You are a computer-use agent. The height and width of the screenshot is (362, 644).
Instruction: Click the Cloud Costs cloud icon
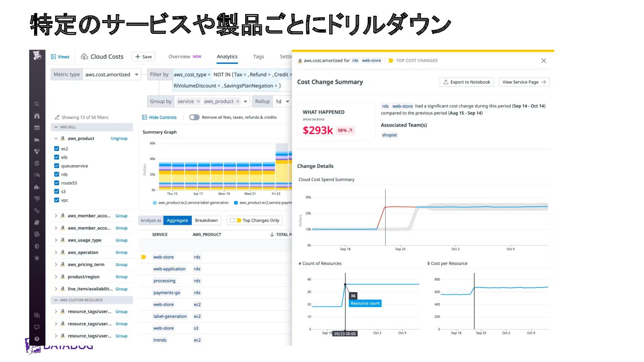85,57
